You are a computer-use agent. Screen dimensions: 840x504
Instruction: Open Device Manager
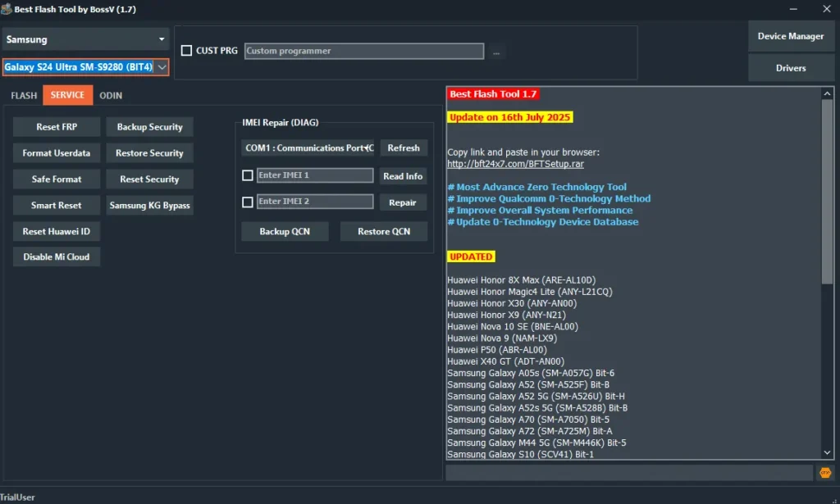790,36
